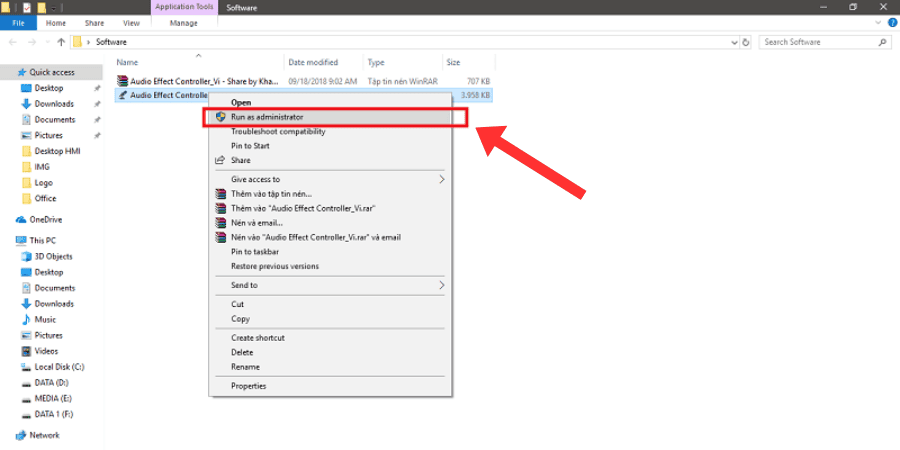The image size is (900, 450).
Task: Open 3D Objects under This PC
Action: pyautogui.click(x=53, y=257)
